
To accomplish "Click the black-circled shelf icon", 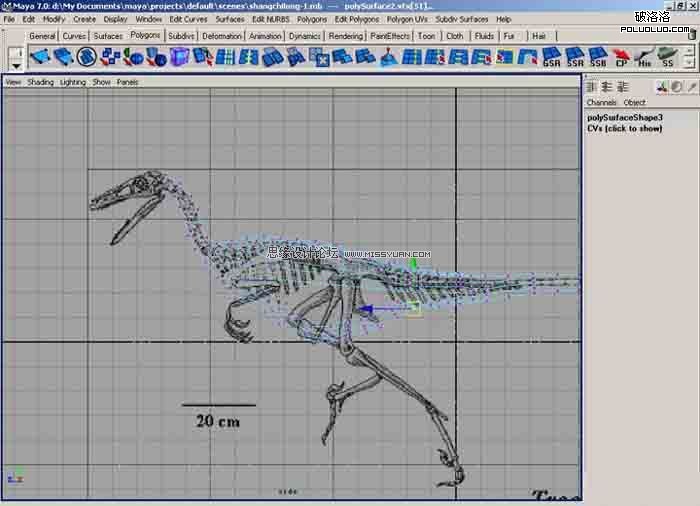I will (x=86, y=57).
